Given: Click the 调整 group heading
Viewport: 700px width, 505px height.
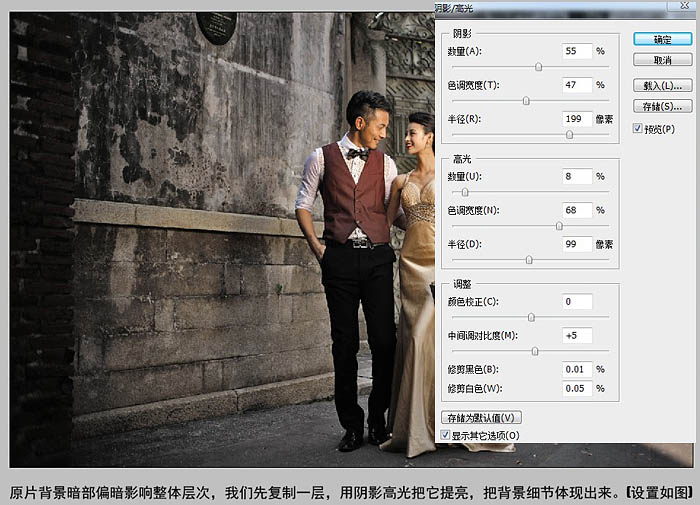Looking at the screenshot, I should (x=462, y=284).
